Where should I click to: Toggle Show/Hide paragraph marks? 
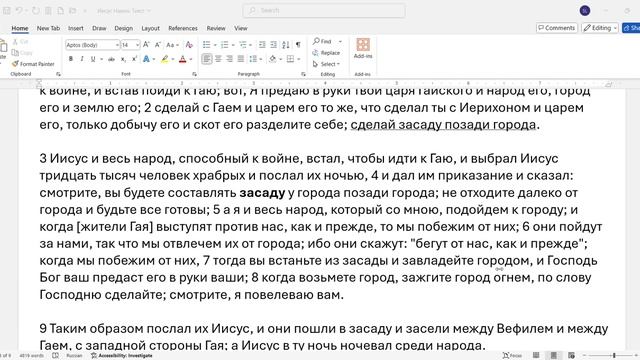pyautogui.click(x=298, y=44)
